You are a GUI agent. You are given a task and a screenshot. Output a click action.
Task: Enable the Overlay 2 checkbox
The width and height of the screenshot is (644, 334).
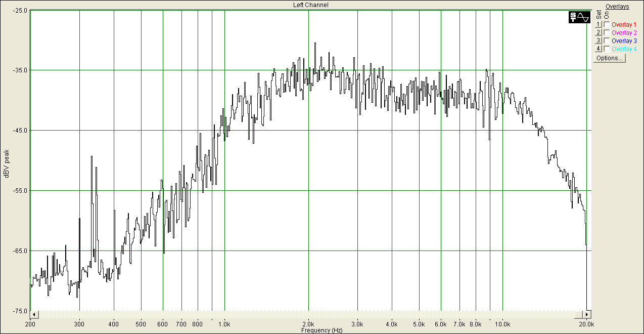click(x=607, y=32)
